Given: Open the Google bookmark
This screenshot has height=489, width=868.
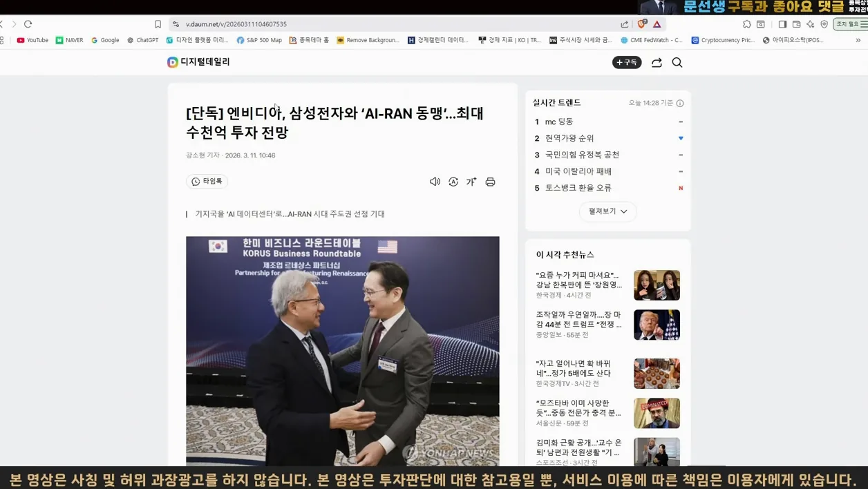Looking at the screenshot, I should point(105,40).
